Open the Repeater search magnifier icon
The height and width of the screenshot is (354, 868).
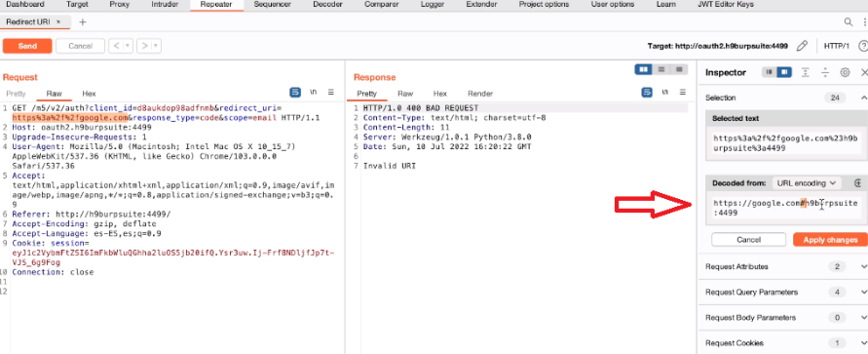(x=849, y=22)
